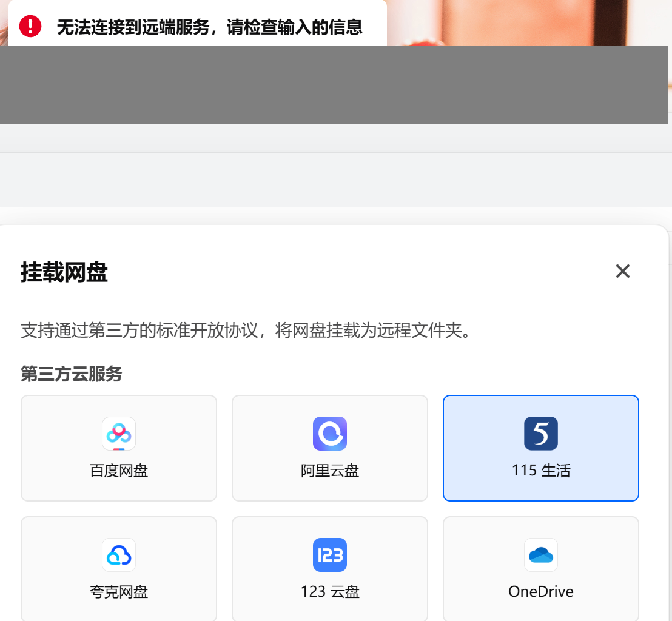The height and width of the screenshot is (621, 672).
Task: Click the 无法连接到远端服务 error message text
Action: coord(210,27)
